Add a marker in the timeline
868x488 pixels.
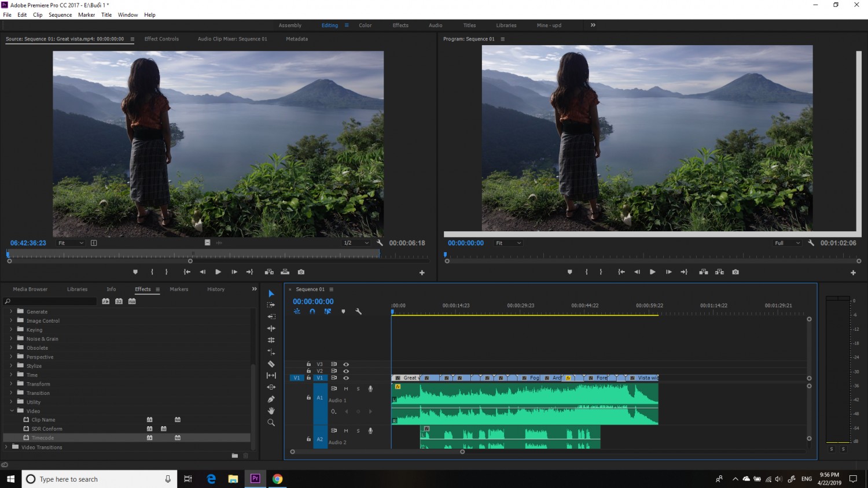coord(343,312)
